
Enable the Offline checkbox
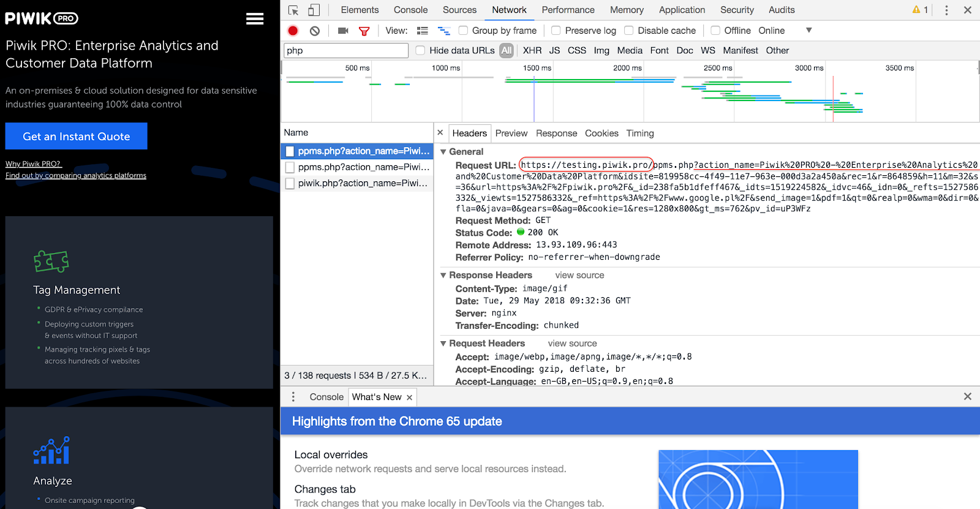click(715, 31)
